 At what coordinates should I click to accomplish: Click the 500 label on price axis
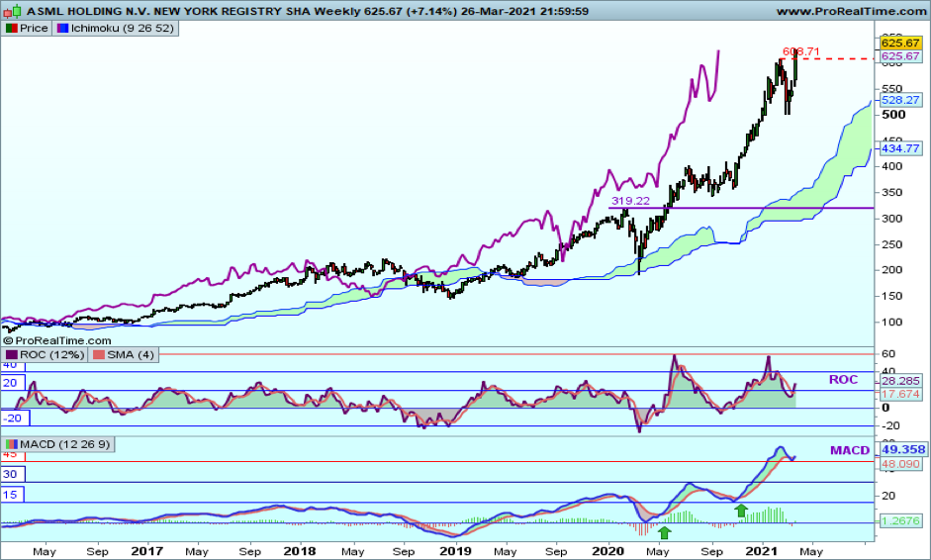pos(893,115)
